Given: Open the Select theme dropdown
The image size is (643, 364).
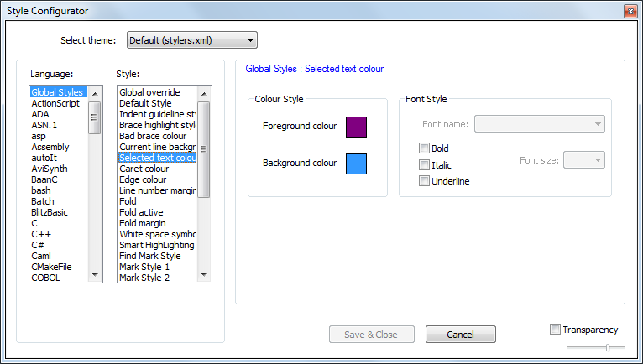Looking at the screenshot, I should pyautogui.click(x=191, y=39).
